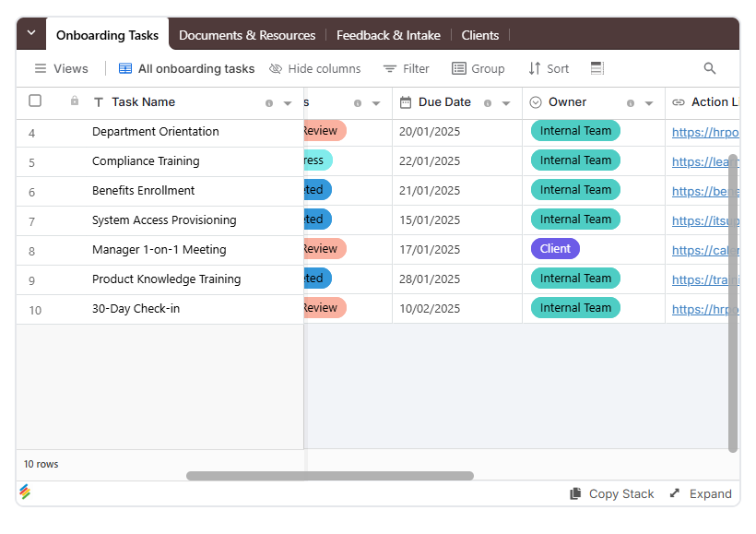
Task: Open the Clients tab
Action: coord(479,35)
